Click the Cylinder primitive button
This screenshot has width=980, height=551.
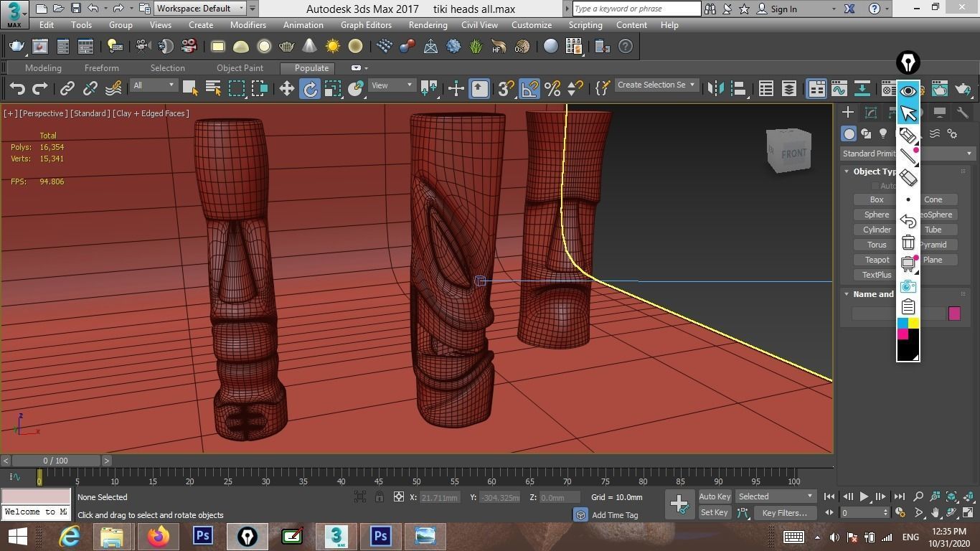point(876,230)
